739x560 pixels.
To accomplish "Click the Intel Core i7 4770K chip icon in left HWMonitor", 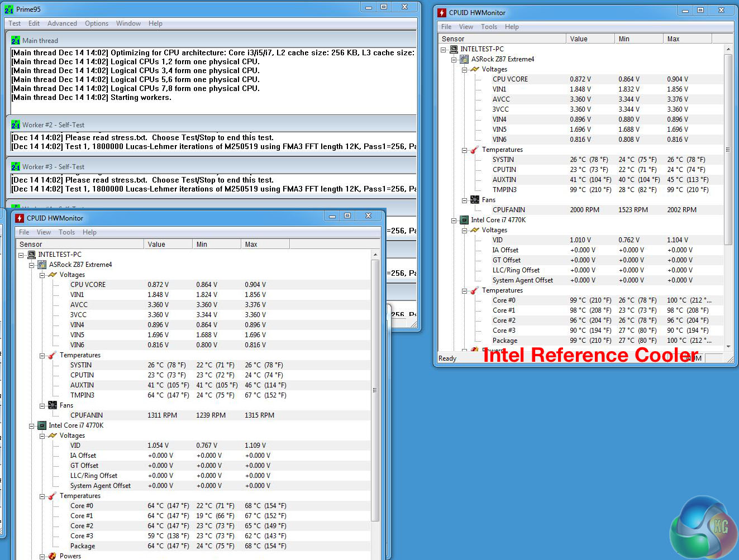I will point(42,425).
